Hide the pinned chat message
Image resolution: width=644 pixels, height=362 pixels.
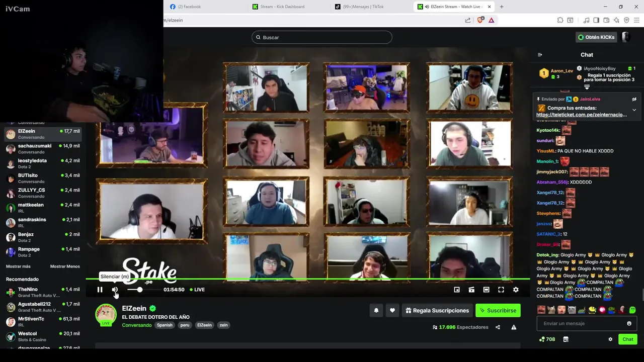point(634,100)
